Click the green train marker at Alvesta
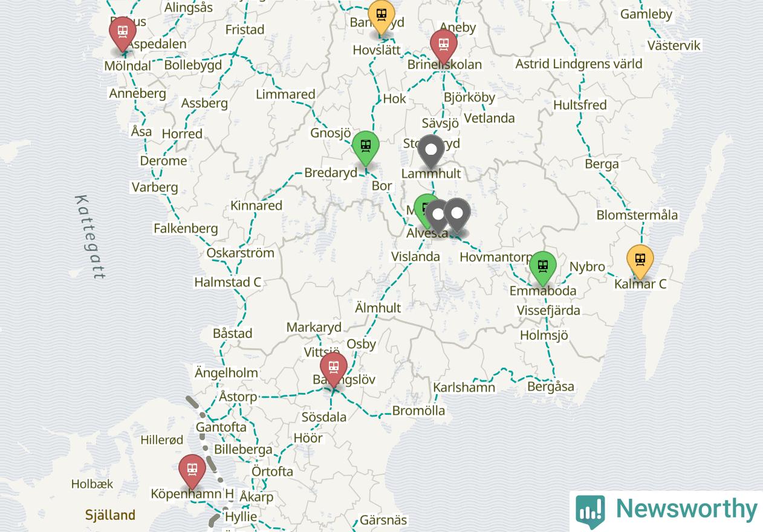Screen dimensions: 763x532 coord(426,209)
